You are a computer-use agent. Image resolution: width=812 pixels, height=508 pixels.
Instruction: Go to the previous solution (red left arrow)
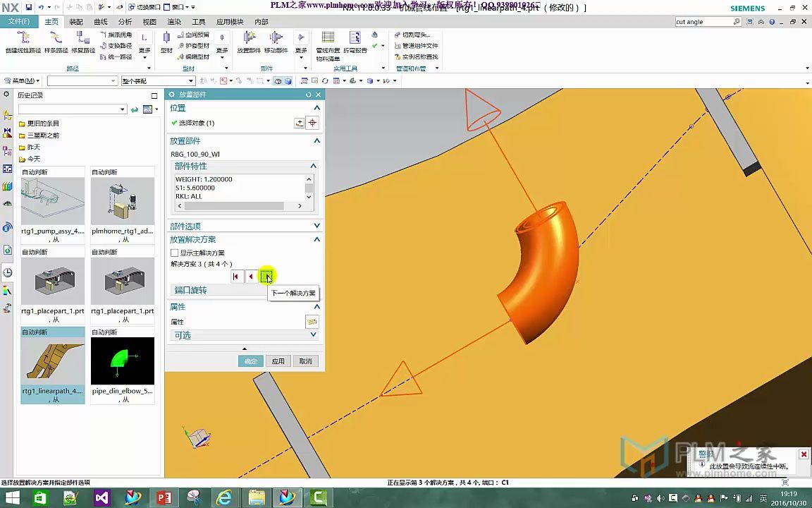coord(251,277)
